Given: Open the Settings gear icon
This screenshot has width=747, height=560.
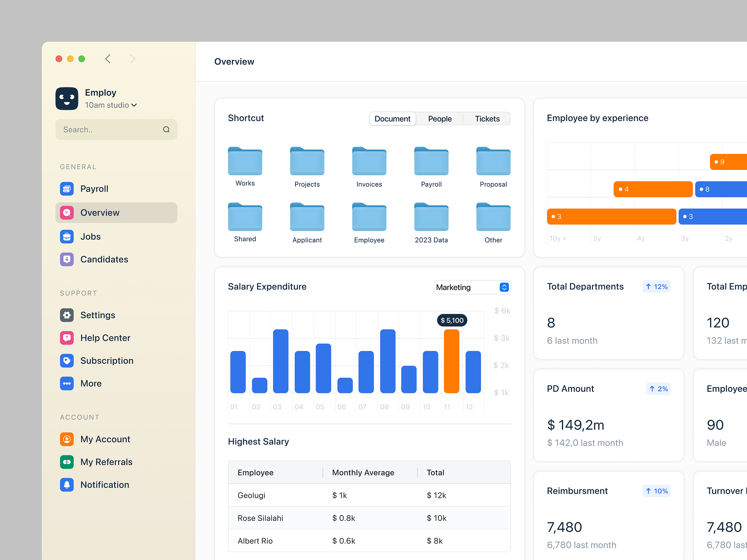Looking at the screenshot, I should coord(67,315).
